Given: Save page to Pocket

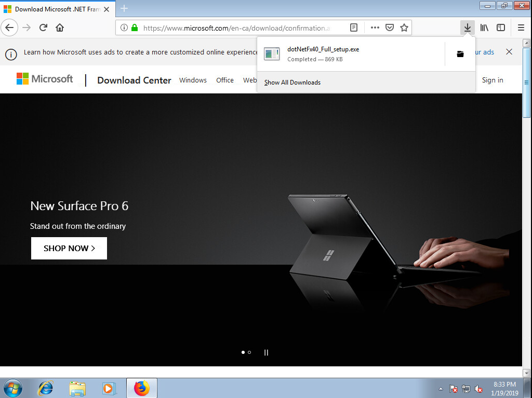Looking at the screenshot, I should tap(390, 28).
